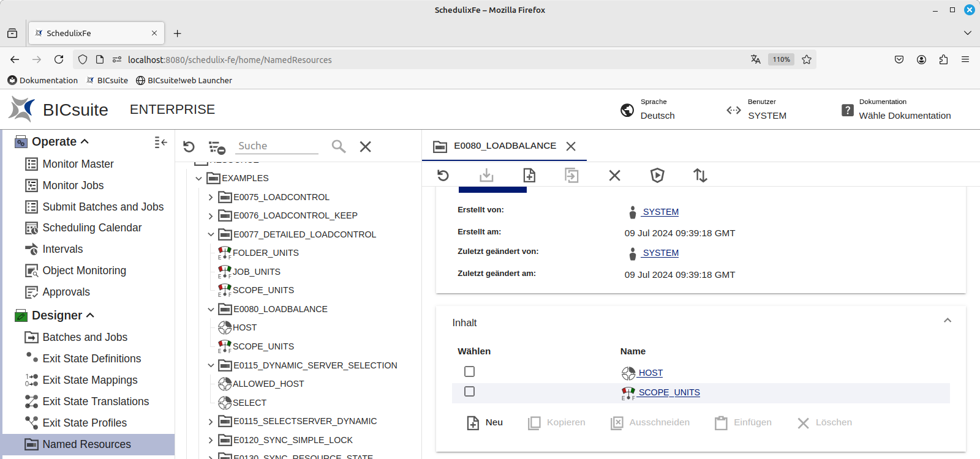Open the SCOPE_UNITS link in Inhalt
Image resolution: width=980 pixels, height=459 pixels.
[x=669, y=392]
